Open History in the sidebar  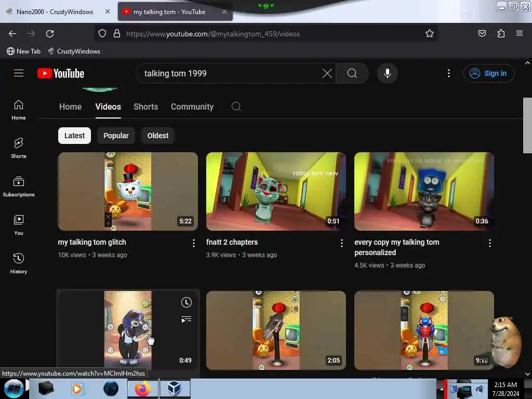pos(19,263)
